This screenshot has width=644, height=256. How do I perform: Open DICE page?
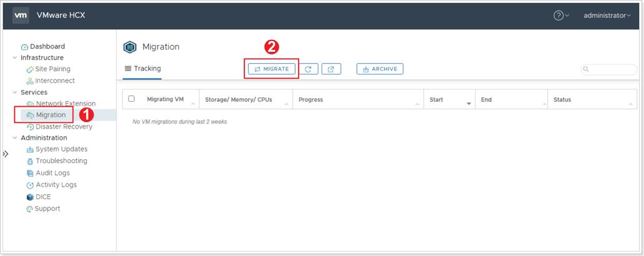coord(43,197)
